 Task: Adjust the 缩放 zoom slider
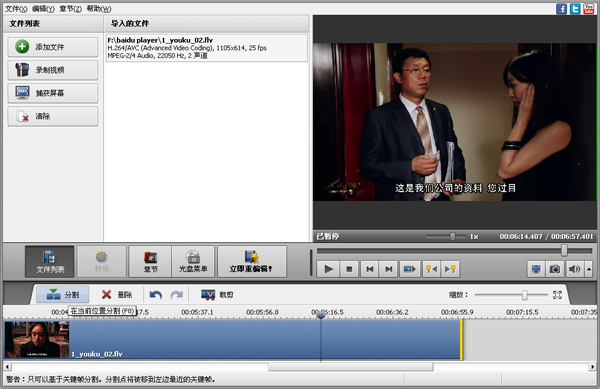[525, 295]
